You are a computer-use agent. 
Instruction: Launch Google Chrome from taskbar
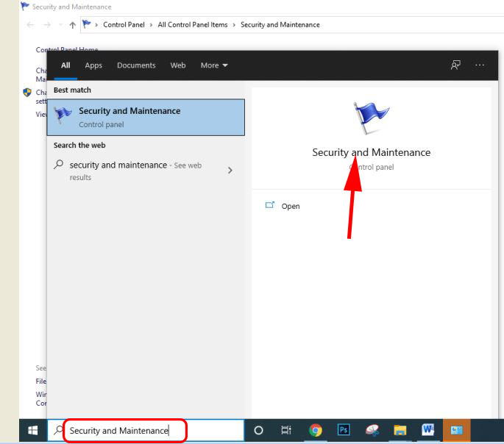pyautogui.click(x=316, y=430)
